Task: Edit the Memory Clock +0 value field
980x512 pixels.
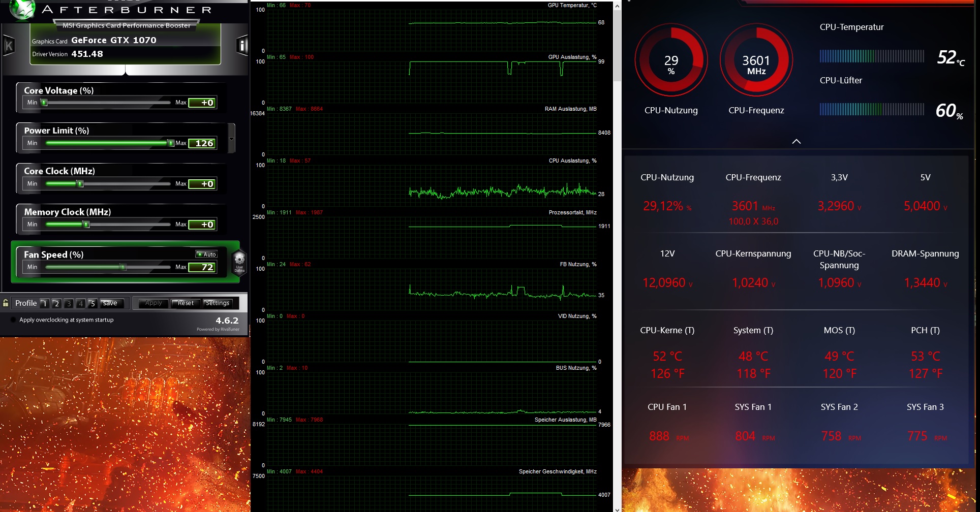Action: [202, 225]
